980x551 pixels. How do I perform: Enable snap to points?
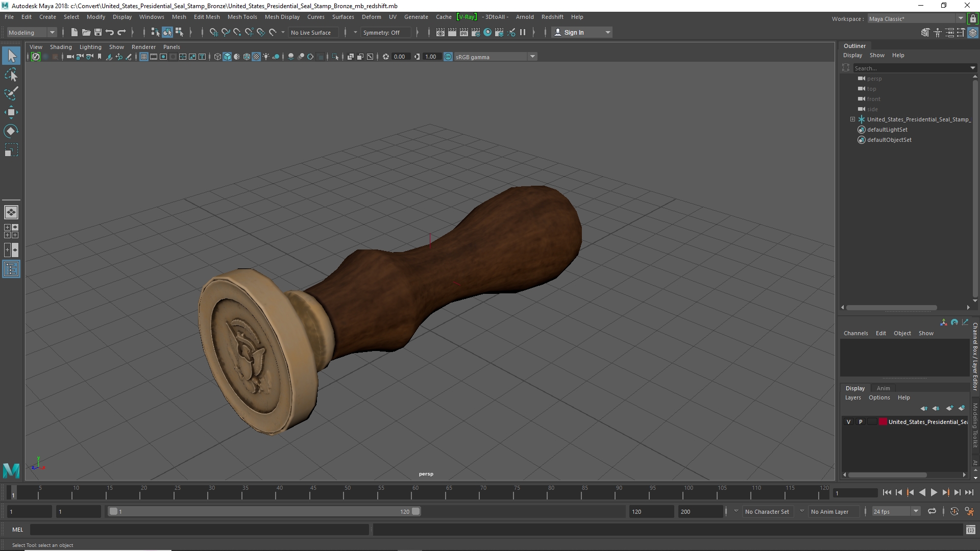(x=237, y=32)
